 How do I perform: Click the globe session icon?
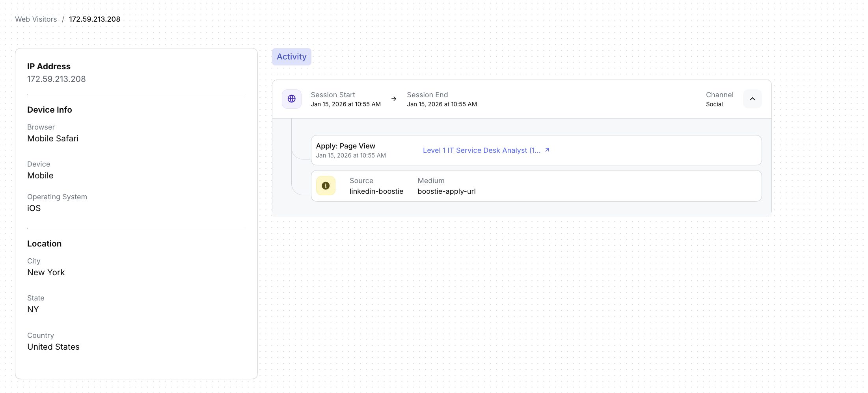(291, 99)
